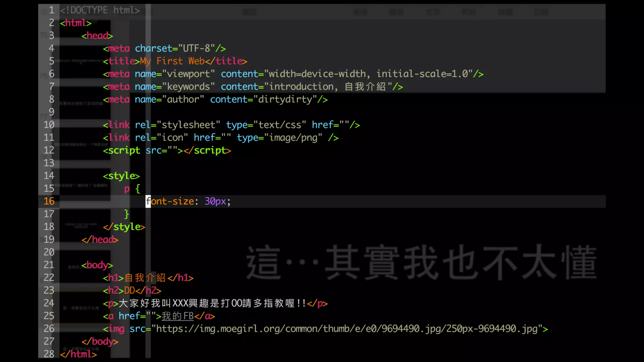644x362 pixels.
Task: Click the dirtydirty author value
Action: pos(285,100)
